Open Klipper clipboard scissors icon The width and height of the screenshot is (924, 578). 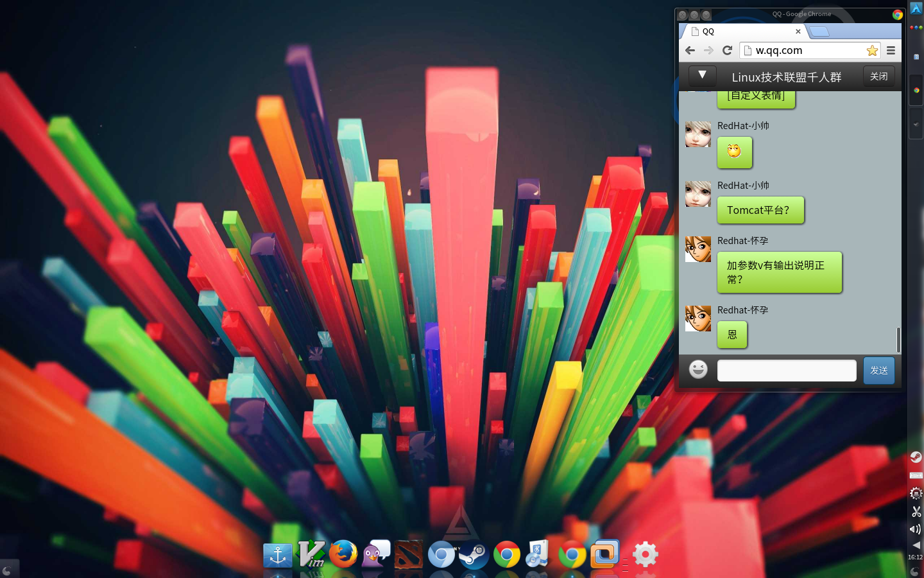pos(916,512)
